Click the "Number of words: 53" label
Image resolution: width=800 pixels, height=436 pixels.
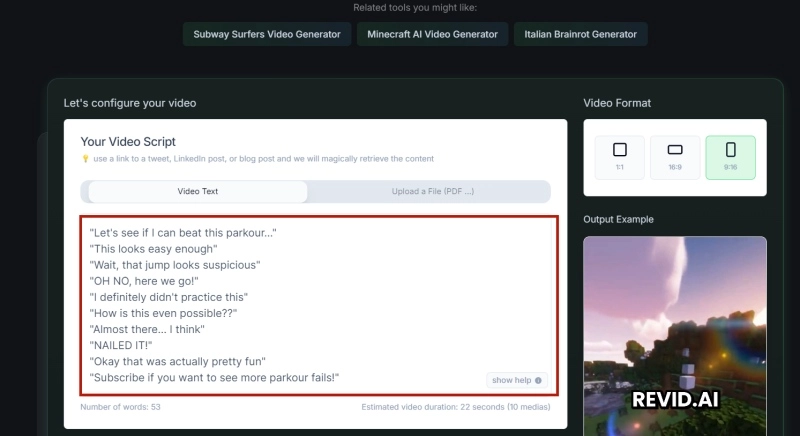[x=120, y=407]
